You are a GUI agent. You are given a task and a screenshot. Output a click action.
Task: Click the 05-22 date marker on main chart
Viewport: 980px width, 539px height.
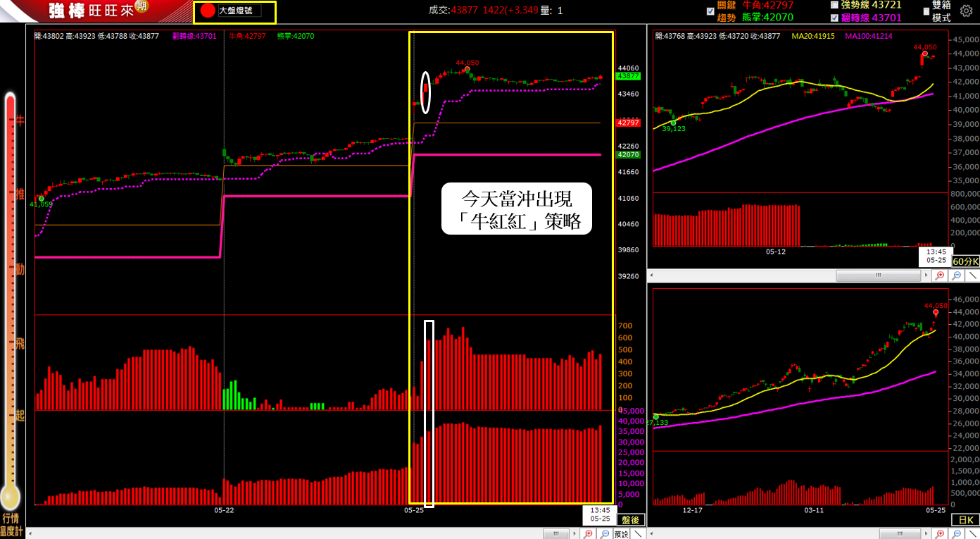coord(224,509)
